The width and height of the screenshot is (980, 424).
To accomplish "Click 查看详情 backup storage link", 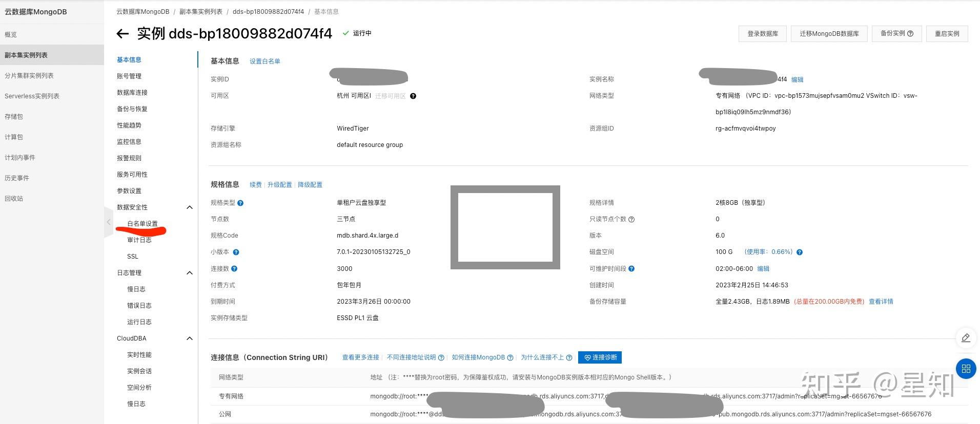I will coord(881,302).
